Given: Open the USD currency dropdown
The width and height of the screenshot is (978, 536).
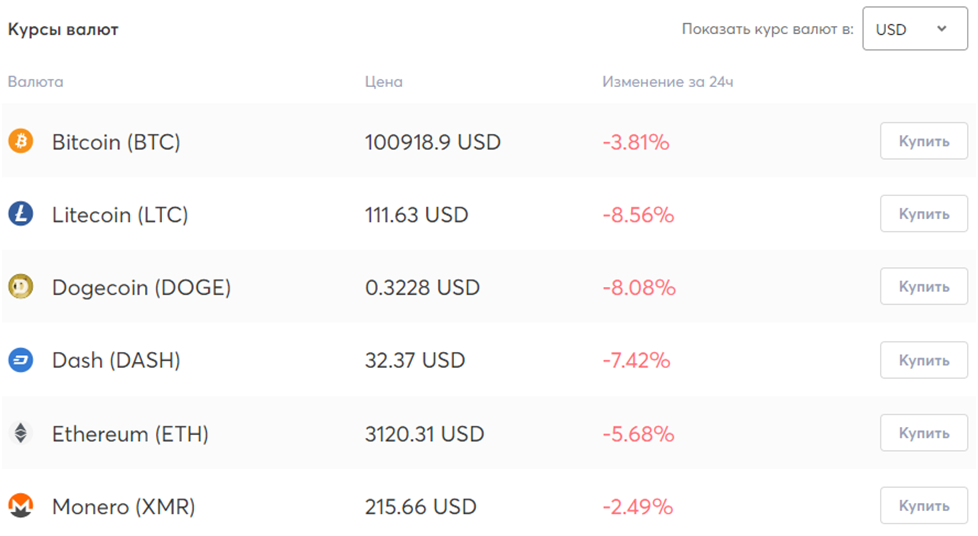Looking at the screenshot, I should pos(915,29).
